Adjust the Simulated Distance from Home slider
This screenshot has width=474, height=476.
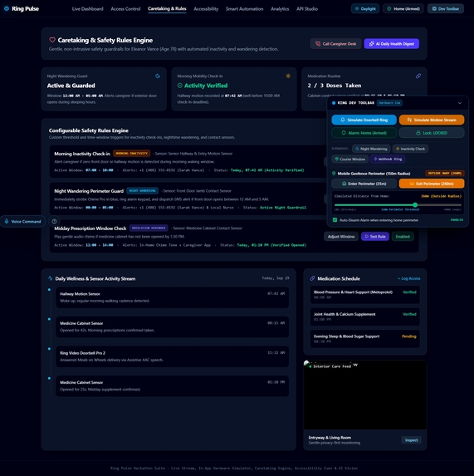(398, 205)
